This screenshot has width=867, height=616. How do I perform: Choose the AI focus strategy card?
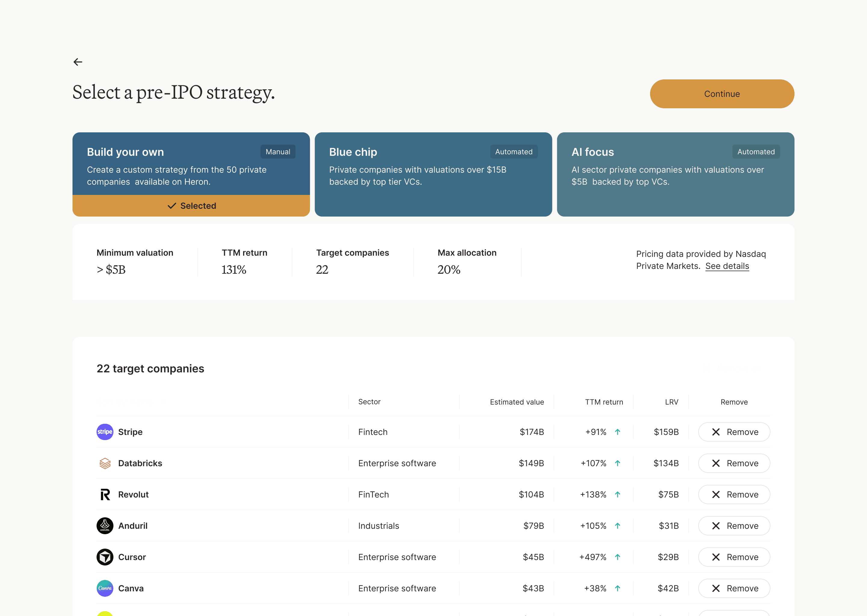coord(675,174)
